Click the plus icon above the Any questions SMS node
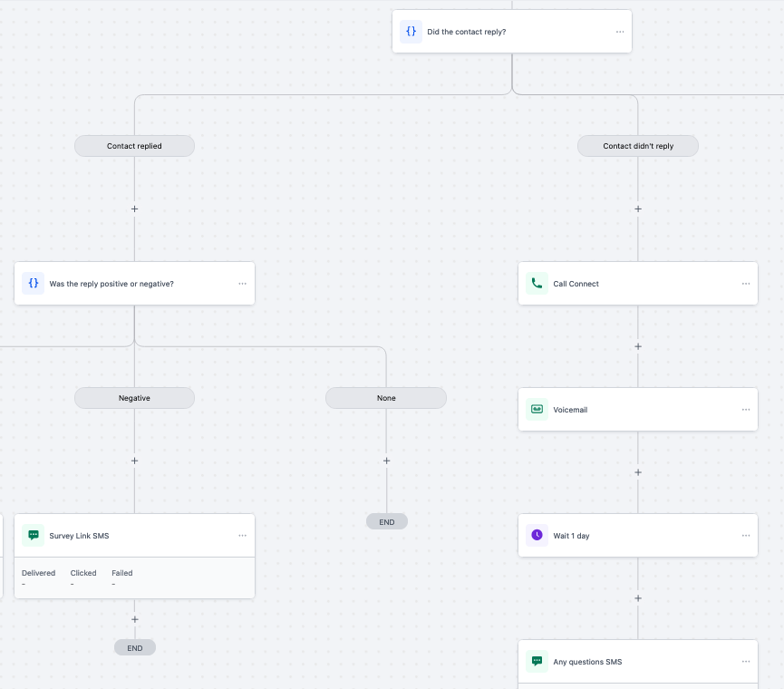 [637, 597]
